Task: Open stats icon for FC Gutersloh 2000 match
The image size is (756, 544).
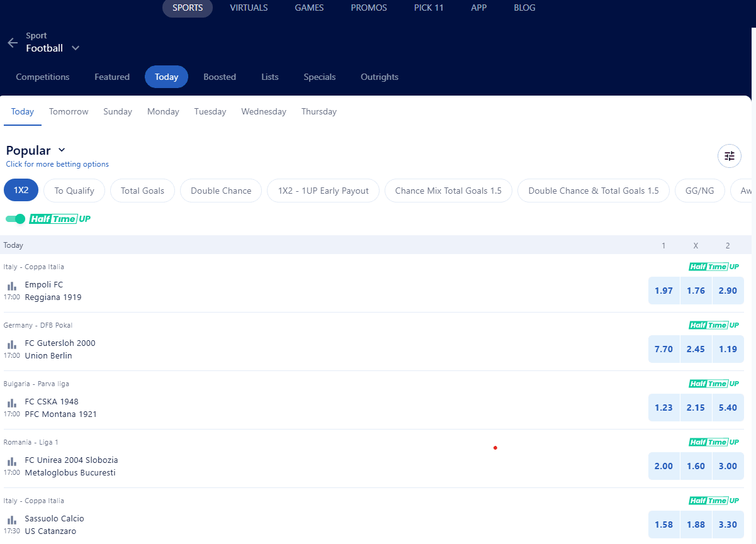Action: point(11,344)
